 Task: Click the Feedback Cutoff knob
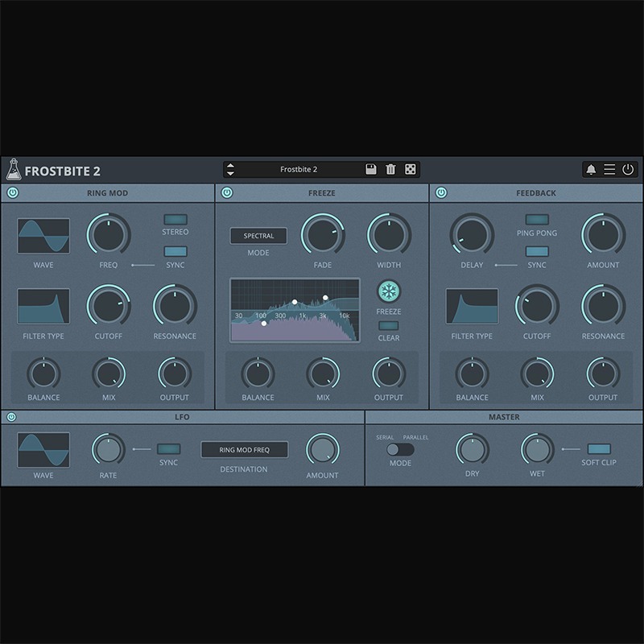click(x=537, y=306)
